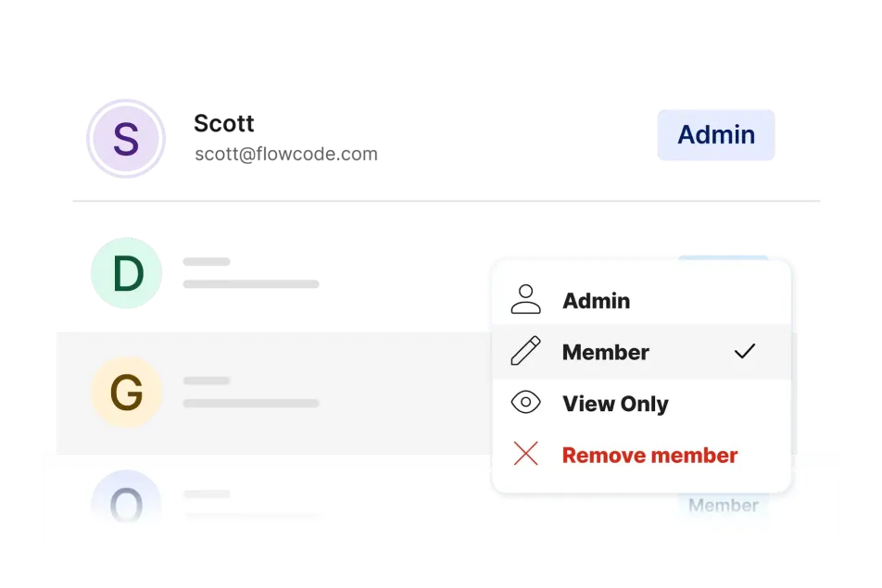Viewport: 882px width, 588px height.
Task: Click the red X remove icon
Action: 525,455
